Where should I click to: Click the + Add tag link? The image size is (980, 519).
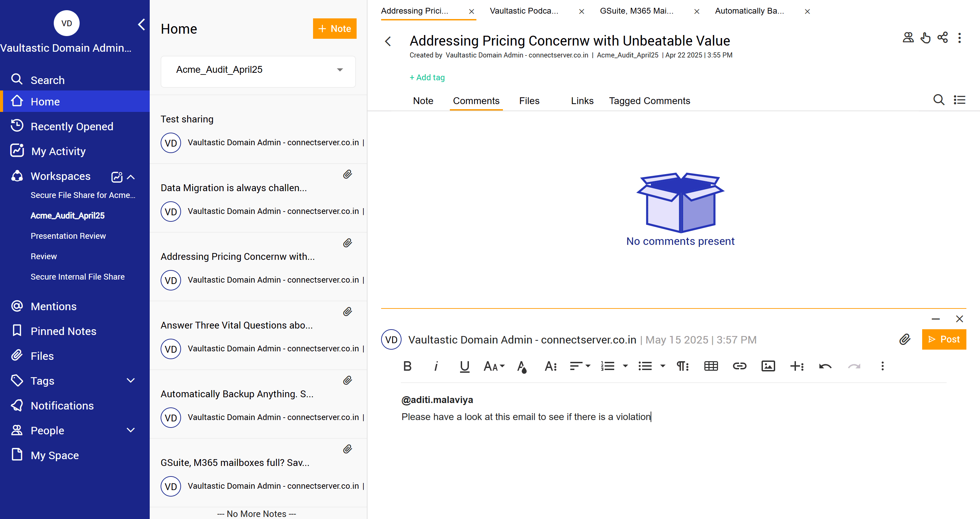tap(427, 78)
